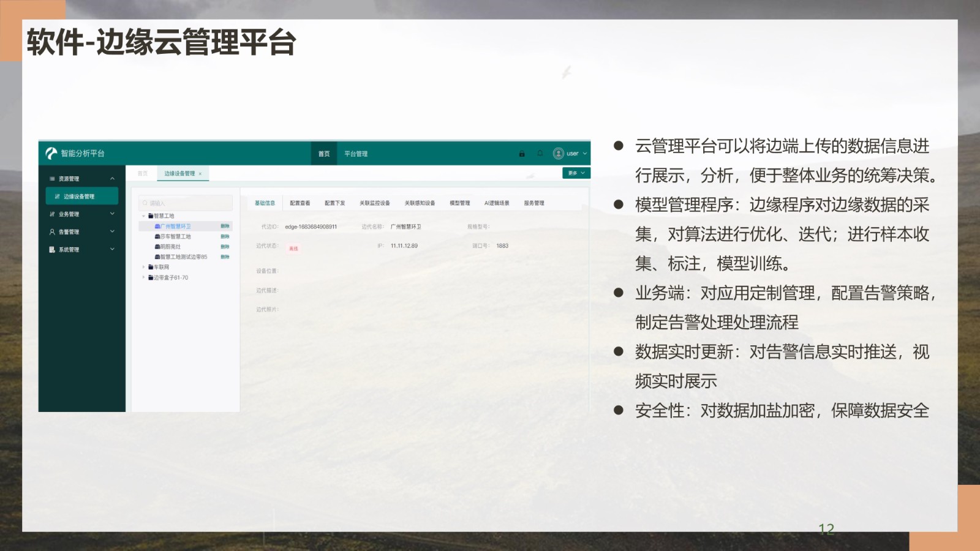Click the device tree search input

tap(186, 203)
